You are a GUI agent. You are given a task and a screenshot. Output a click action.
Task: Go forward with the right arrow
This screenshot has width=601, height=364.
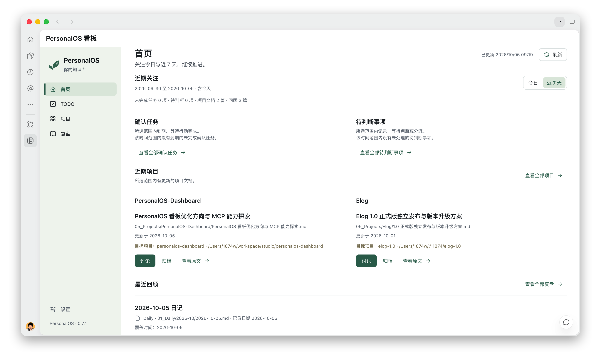coord(71,22)
